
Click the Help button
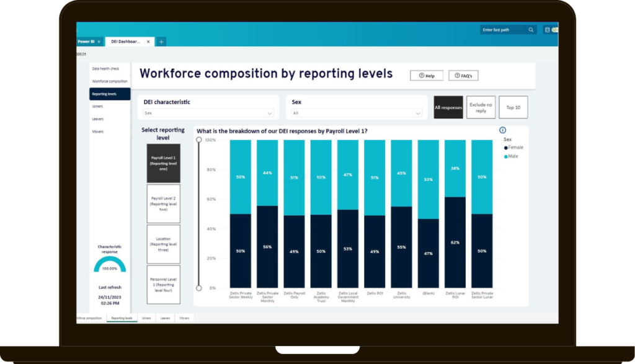(x=426, y=76)
